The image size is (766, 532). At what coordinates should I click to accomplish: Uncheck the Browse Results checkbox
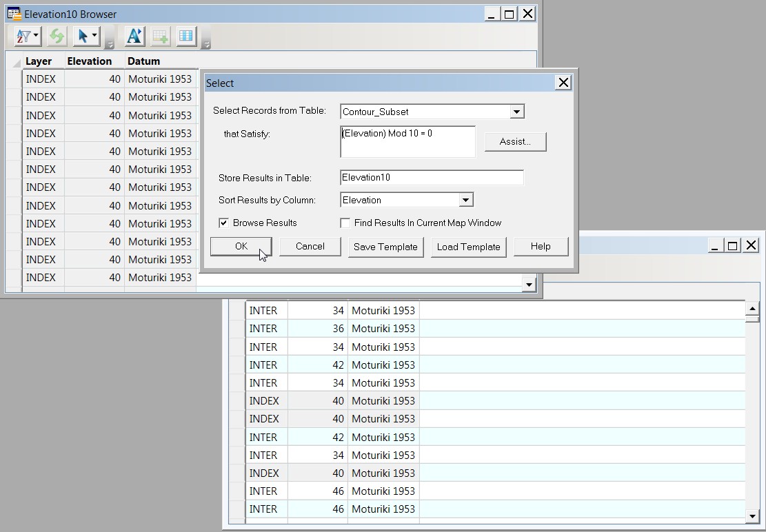point(224,223)
